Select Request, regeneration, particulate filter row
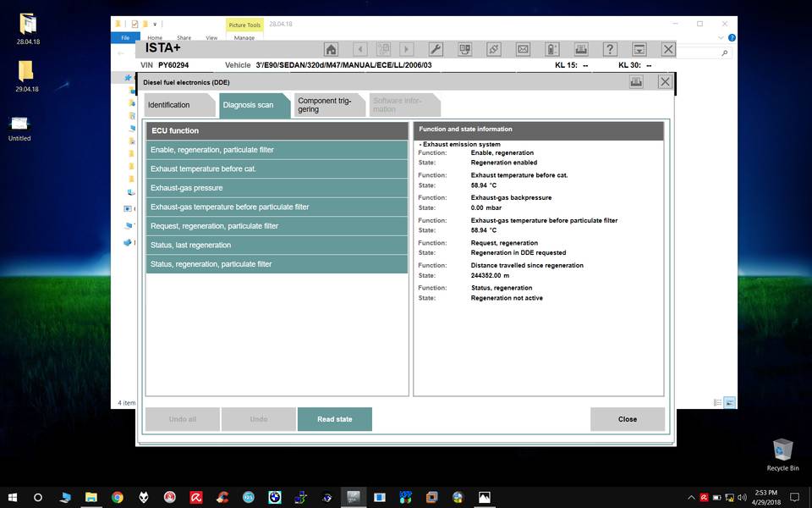Image resolution: width=812 pixels, height=508 pixels. [x=277, y=226]
